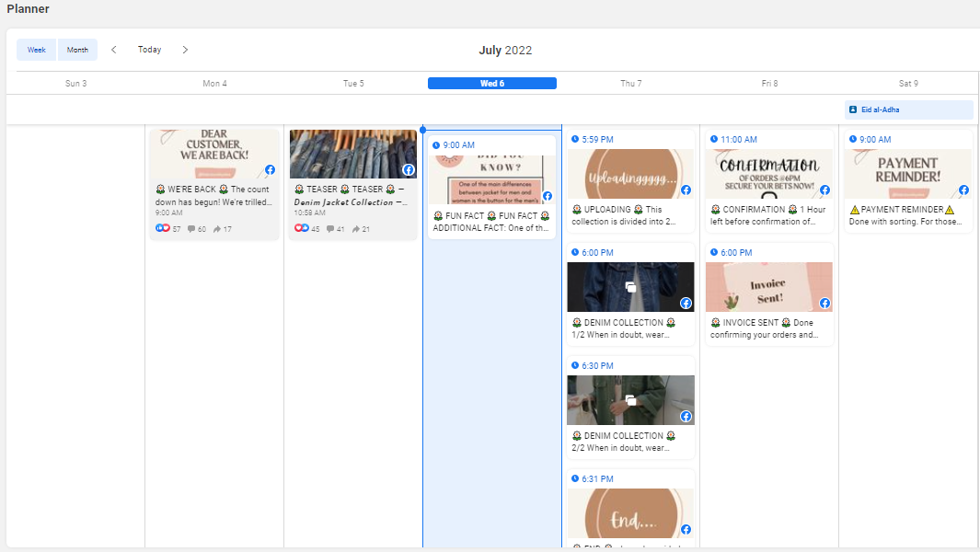The height and width of the screenshot is (552, 980).
Task: Click Facebook icon on Invoice Sent post
Action: (x=825, y=304)
